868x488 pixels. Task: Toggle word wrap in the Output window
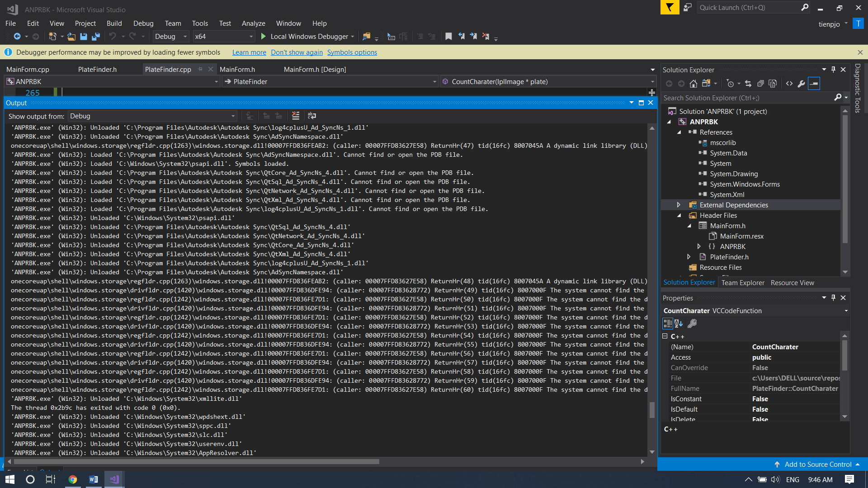pos(312,116)
